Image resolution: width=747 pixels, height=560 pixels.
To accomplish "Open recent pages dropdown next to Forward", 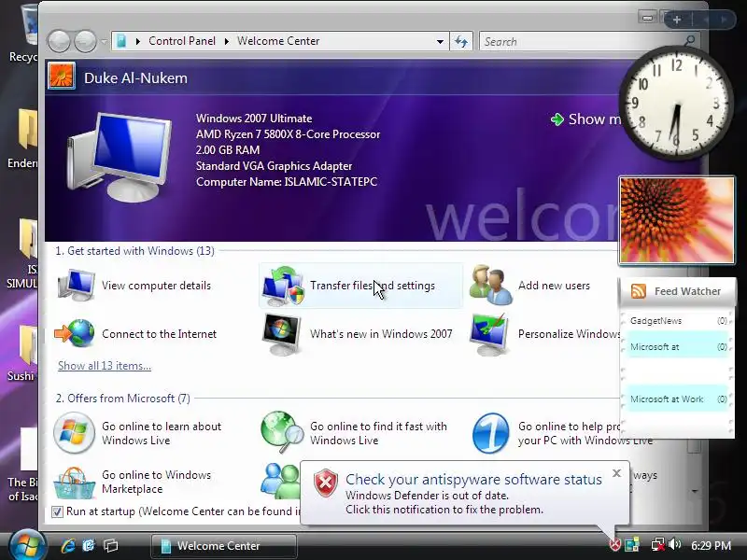I will click(x=104, y=41).
